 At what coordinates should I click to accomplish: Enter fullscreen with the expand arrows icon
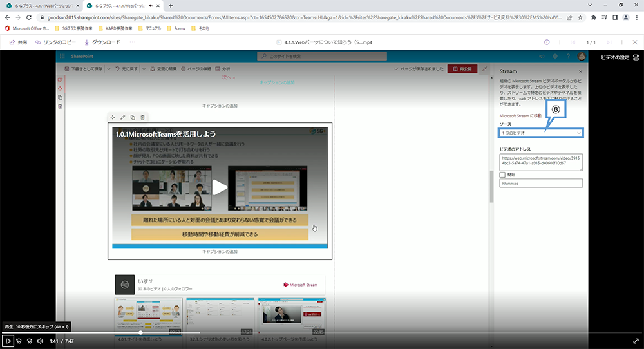(x=636, y=341)
